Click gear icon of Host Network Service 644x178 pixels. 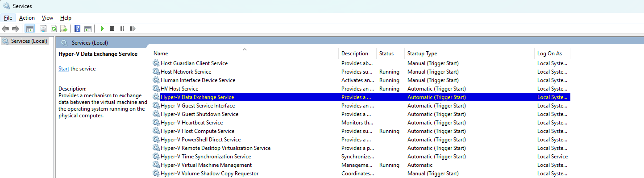tap(156, 72)
